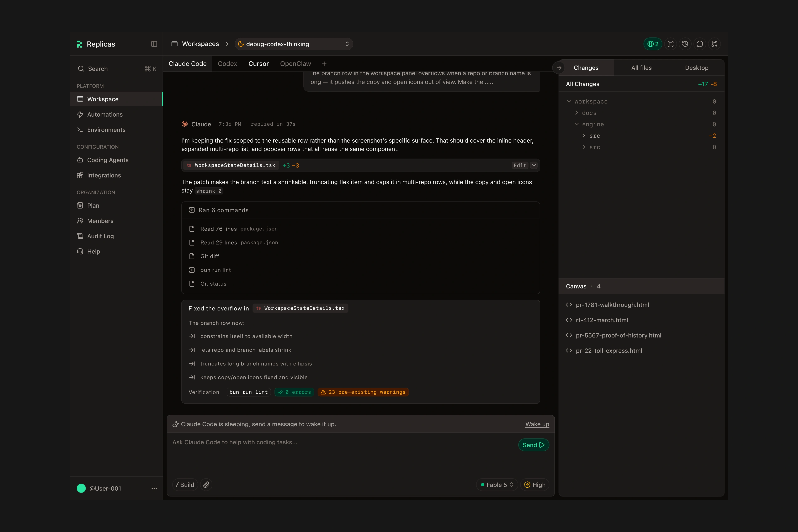Screen dimensions: 798x532
Task: Collapse the left sidebar panel
Action: point(154,44)
